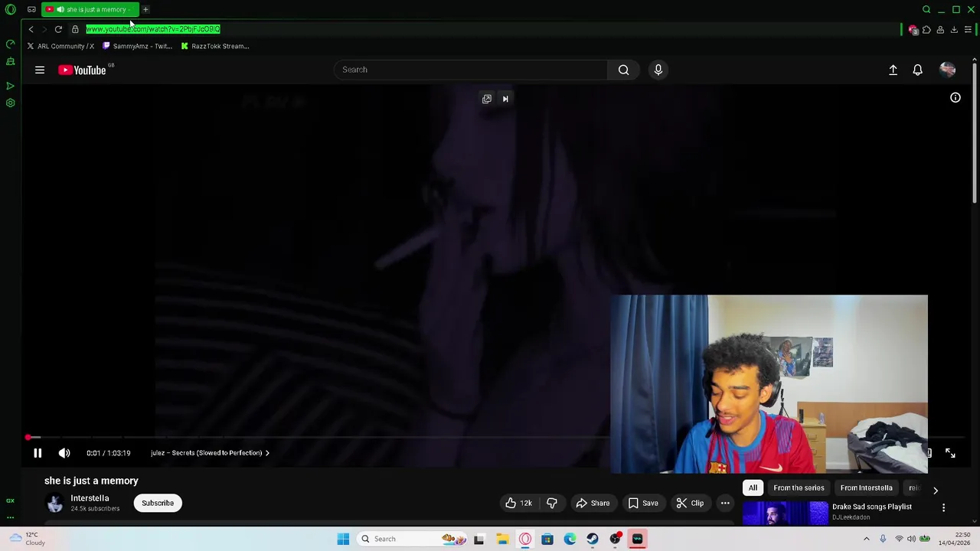Select the From Interstella chip
Viewport: 980px width, 551px height.
[x=866, y=488]
